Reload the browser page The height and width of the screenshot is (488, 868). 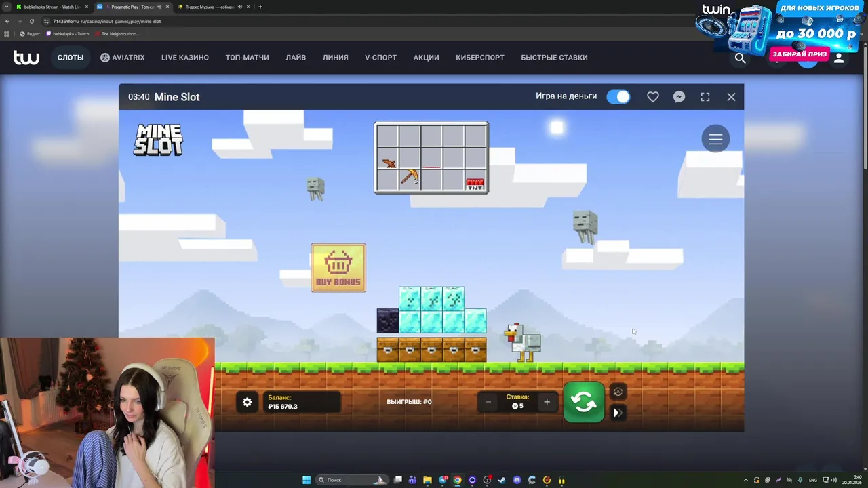pos(31,21)
